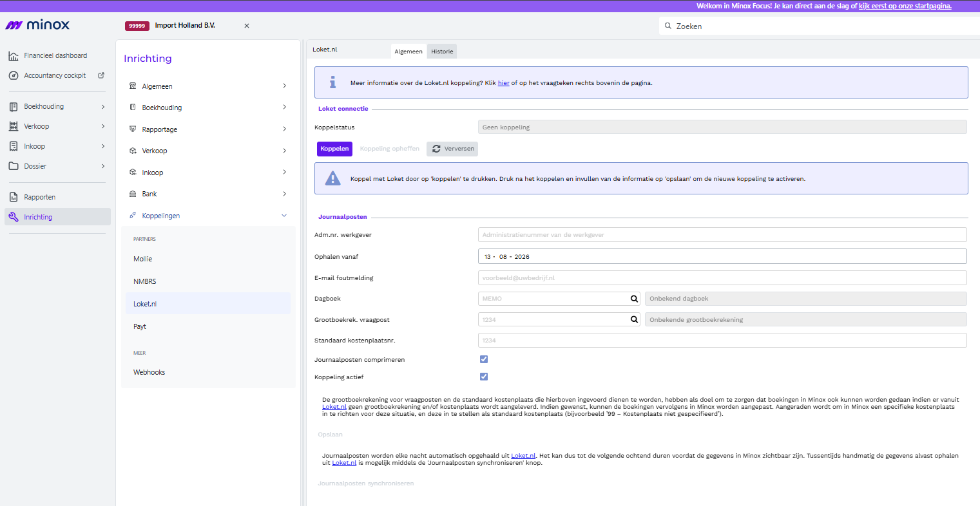The image size is (980, 506).
Task: Focus the Adm.nr. werkgever field
Action: pyautogui.click(x=722, y=235)
